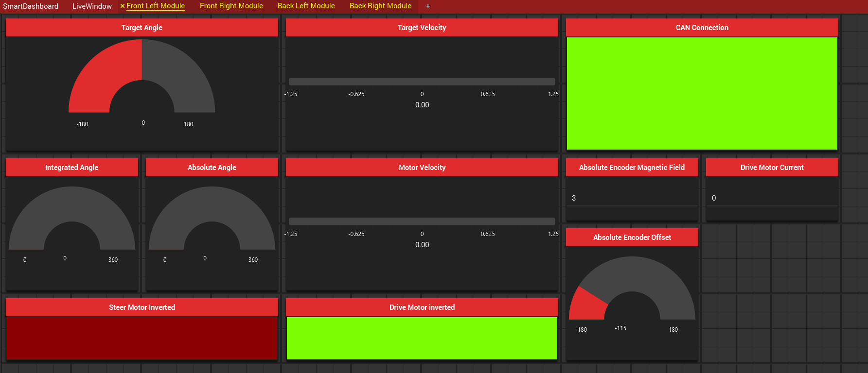Select the Integrated Angle widget title
Image resolution: width=868 pixels, height=373 pixels.
(72, 168)
